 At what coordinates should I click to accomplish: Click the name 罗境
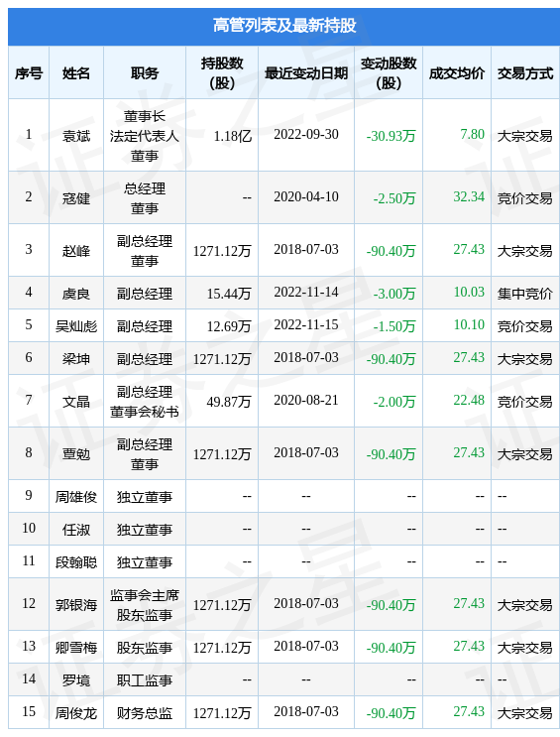pyautogui.click(x=76, y=680)
